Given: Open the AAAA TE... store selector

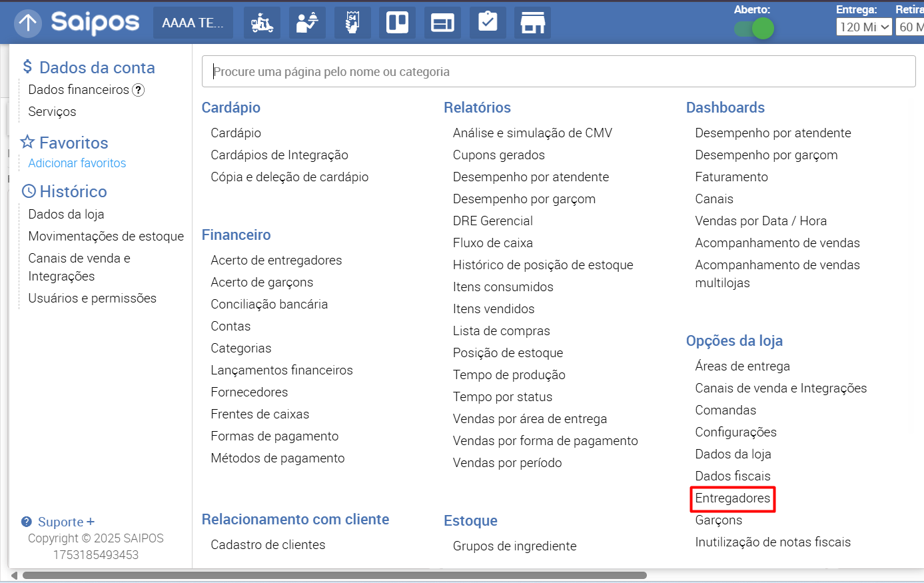Looking at the screenshot, I should coord(193,23).
